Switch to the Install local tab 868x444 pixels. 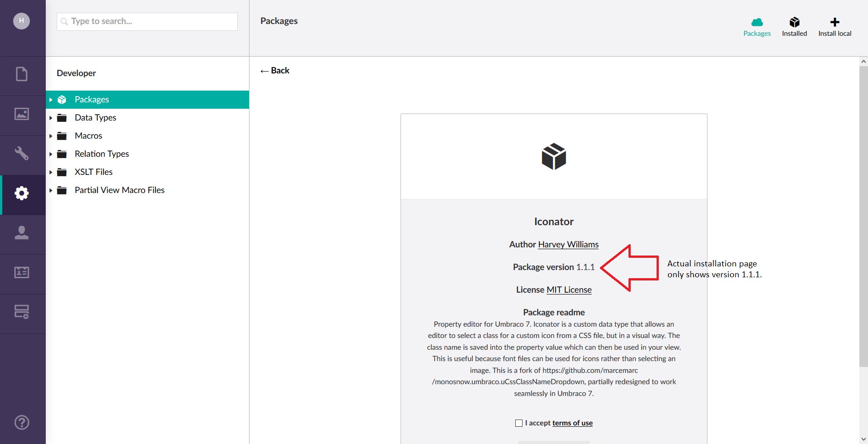(834, 27)
